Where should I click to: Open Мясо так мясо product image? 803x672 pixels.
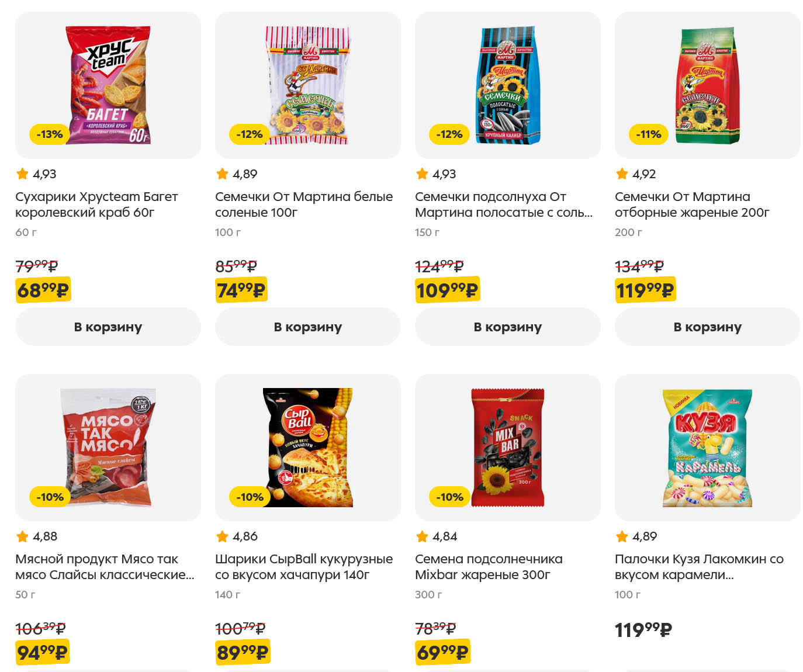(x=108, y=447)
